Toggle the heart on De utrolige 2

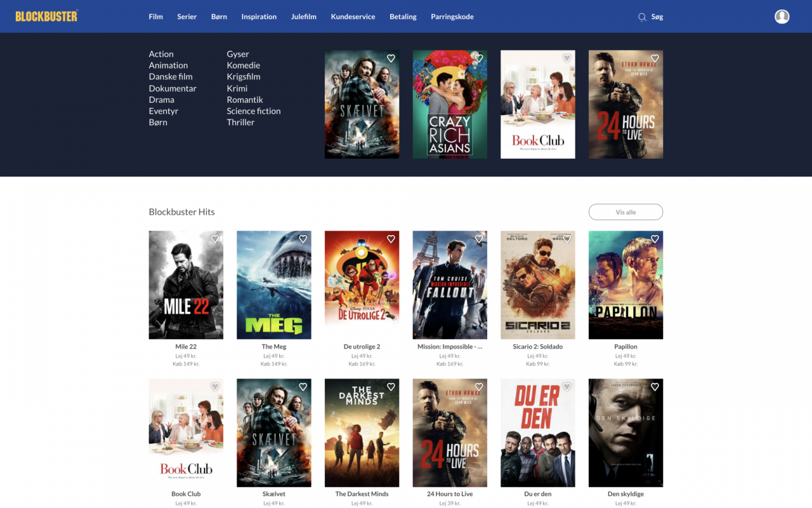[x=391, y=239]
